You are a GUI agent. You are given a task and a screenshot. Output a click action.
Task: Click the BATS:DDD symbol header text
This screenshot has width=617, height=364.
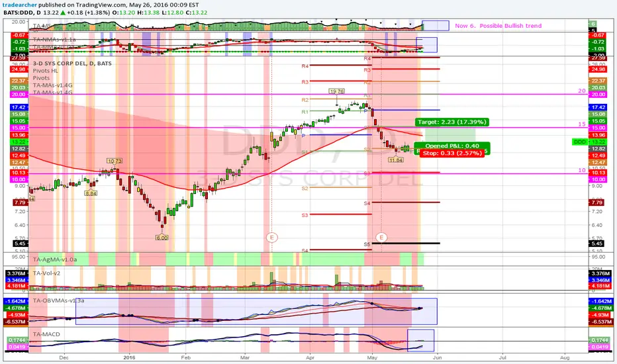pyautogui.click(x=22, y=12)
